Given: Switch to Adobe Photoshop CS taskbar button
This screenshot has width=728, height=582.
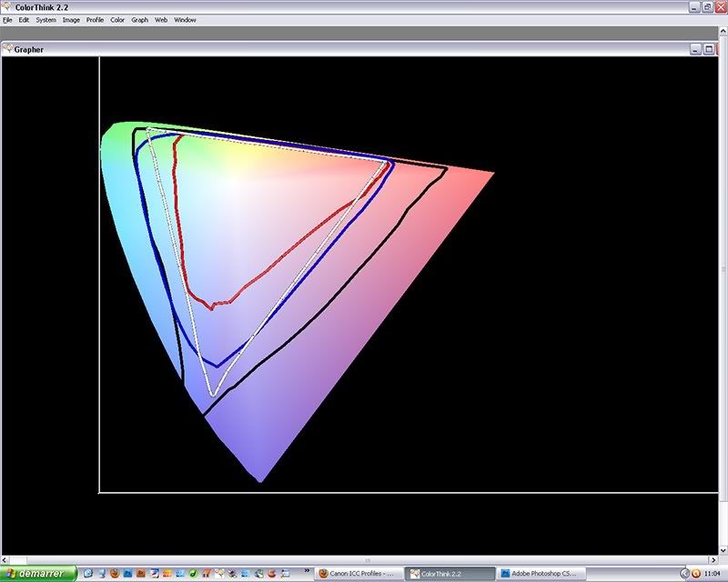Looking at the screenshot, I should pyautogui.click(x=541, y=574).
